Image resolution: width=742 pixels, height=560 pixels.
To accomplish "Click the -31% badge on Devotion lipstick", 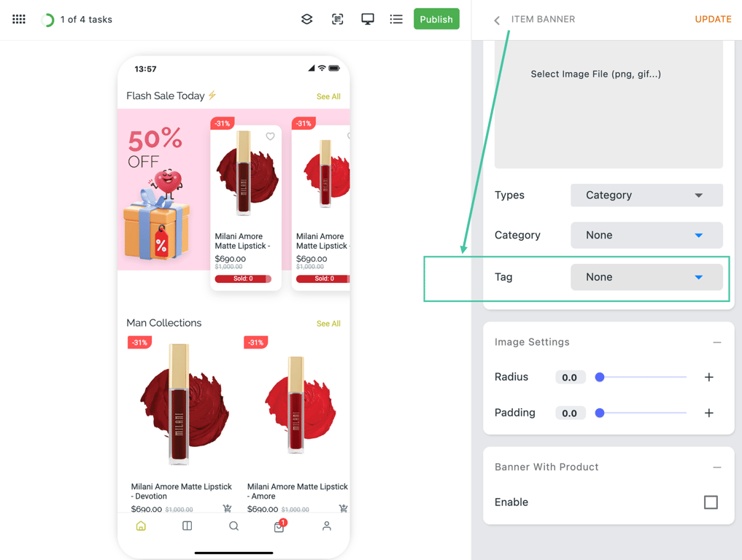I will click(x=139, y=343).
